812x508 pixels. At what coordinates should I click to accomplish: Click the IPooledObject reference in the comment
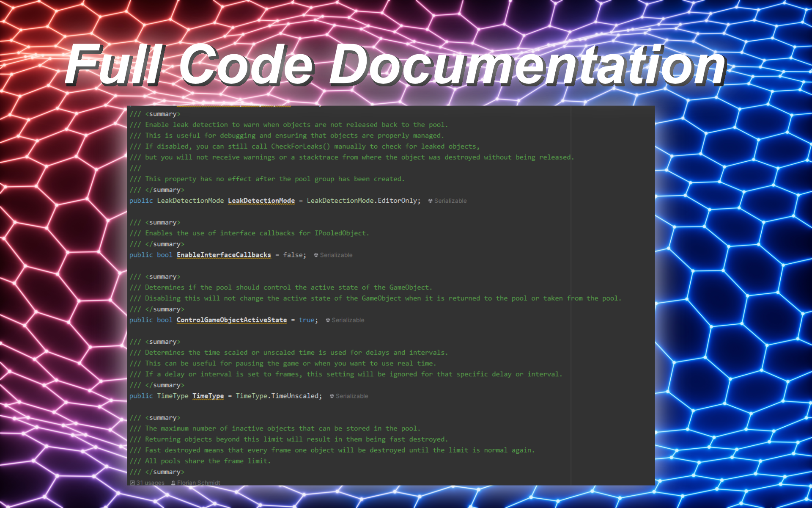[340, 233]
